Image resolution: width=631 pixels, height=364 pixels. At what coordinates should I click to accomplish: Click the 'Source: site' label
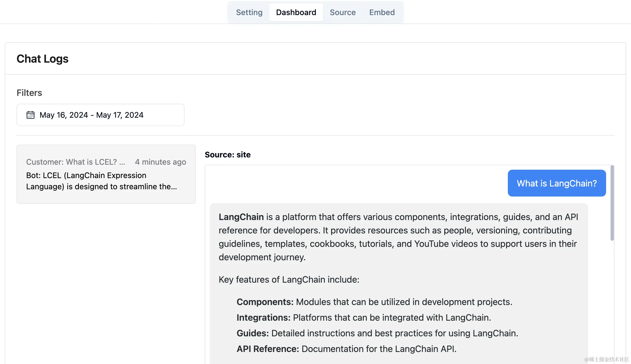227,155
